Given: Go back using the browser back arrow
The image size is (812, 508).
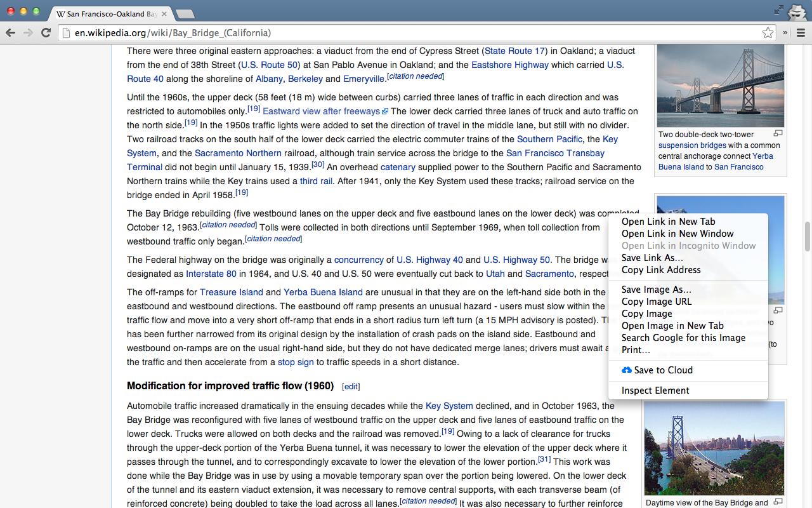Looking at the screenshot, I should 11,33.
